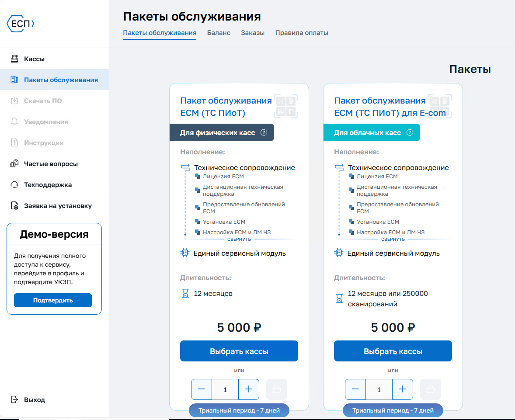The width and height of the screenshot is (515, 420).
Task: Click the ЕСП logo
Action: 21,24
